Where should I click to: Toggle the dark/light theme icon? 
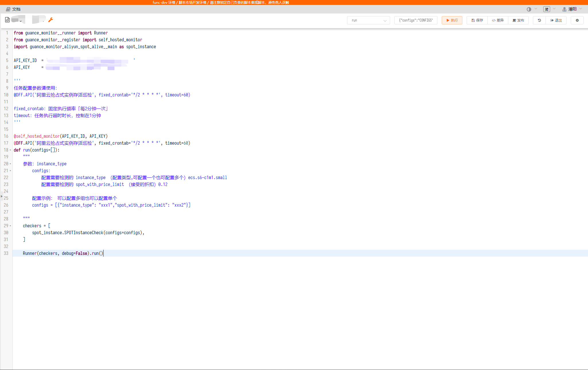[x=529, y=9]
